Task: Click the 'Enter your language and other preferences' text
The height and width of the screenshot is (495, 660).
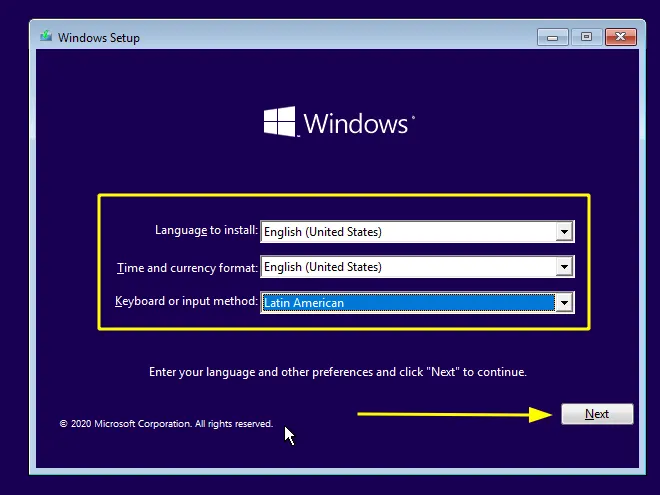Action: pyautogui.click(x=338, y=372)
